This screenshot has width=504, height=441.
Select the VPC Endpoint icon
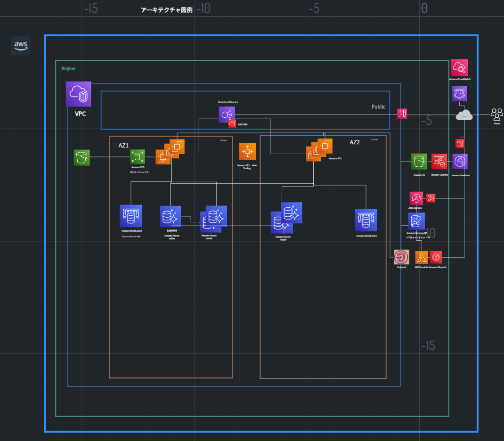pos(401,257)
